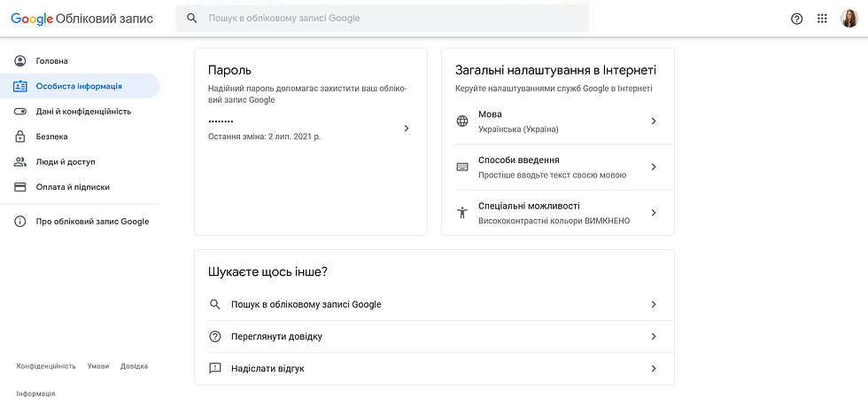The image size is (868, 407).
Task: Click the Довідка footer link
Action: 134,366
